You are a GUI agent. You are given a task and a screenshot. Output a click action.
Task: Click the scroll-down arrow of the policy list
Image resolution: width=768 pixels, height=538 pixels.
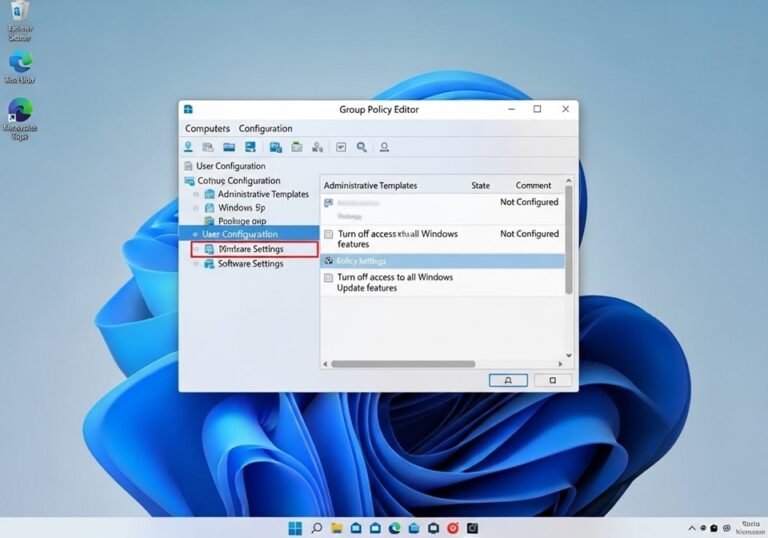(x=569, y=356)
